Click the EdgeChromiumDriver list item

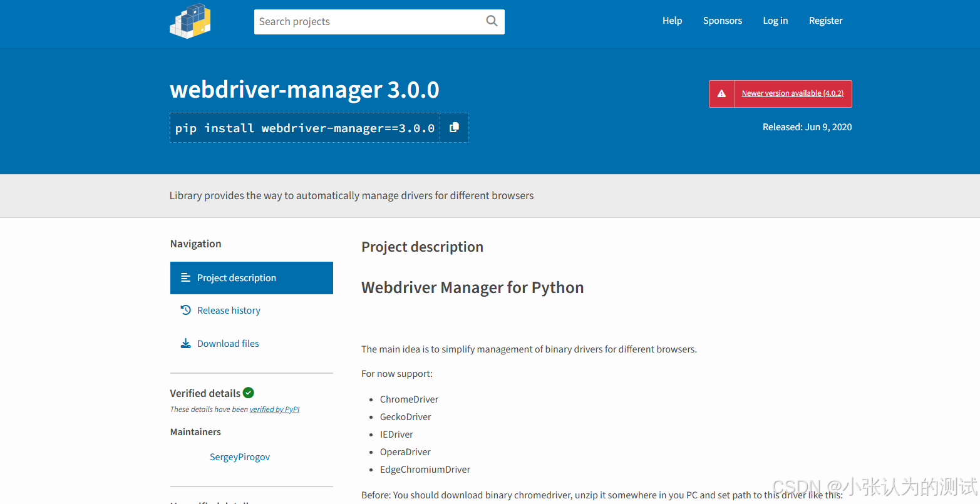tap(425, 470)
